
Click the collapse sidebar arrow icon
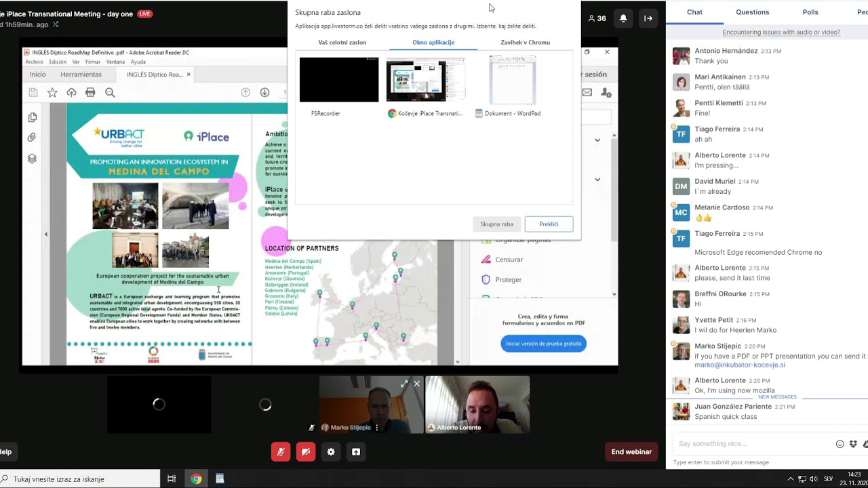tap(648, 18)
